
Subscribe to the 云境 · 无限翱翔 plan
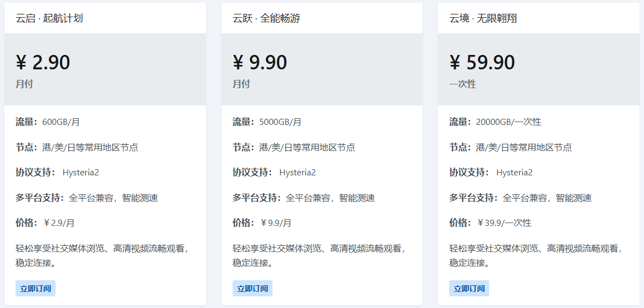(x=469, y=288)
